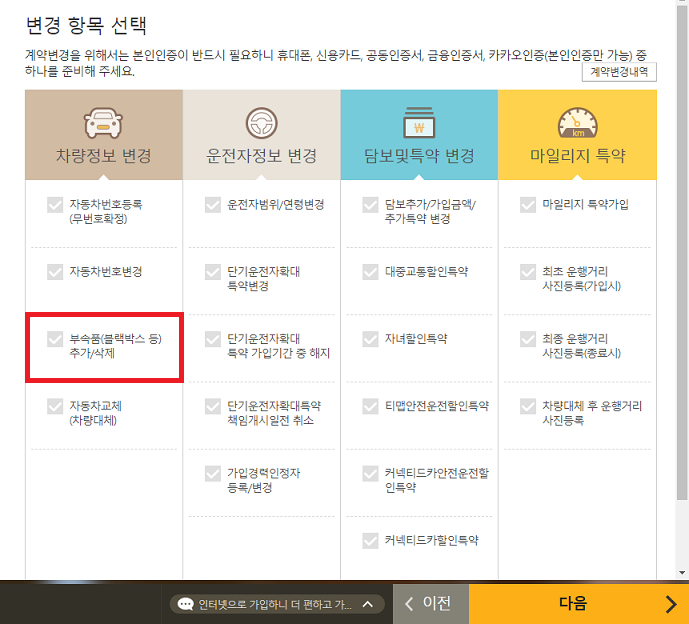Click the won-sign icon for 담보및특약 변경
689x624 pixels.
pyautogui.click(x=419, y=123)
